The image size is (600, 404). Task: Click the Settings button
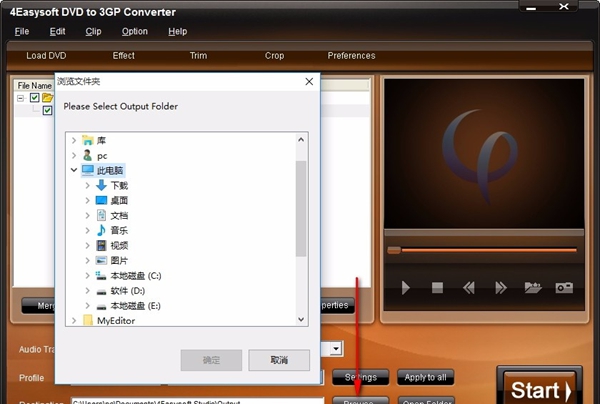(x=360, y=377)
